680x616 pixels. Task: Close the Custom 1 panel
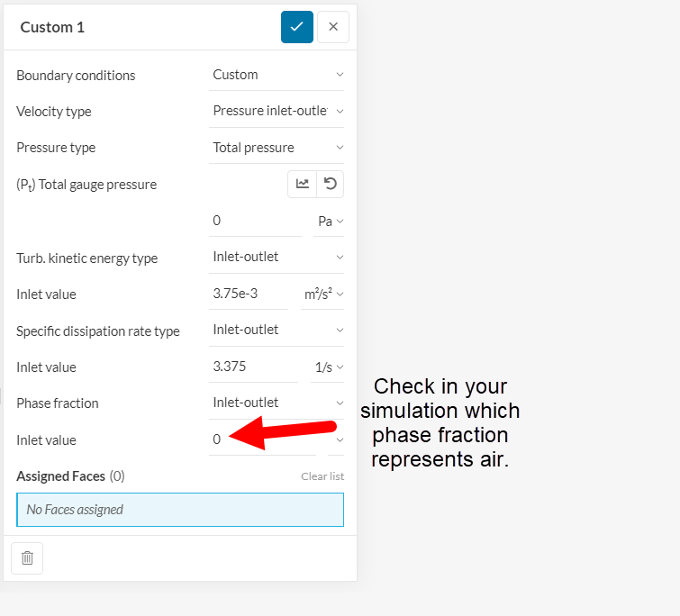pos(333,27)
